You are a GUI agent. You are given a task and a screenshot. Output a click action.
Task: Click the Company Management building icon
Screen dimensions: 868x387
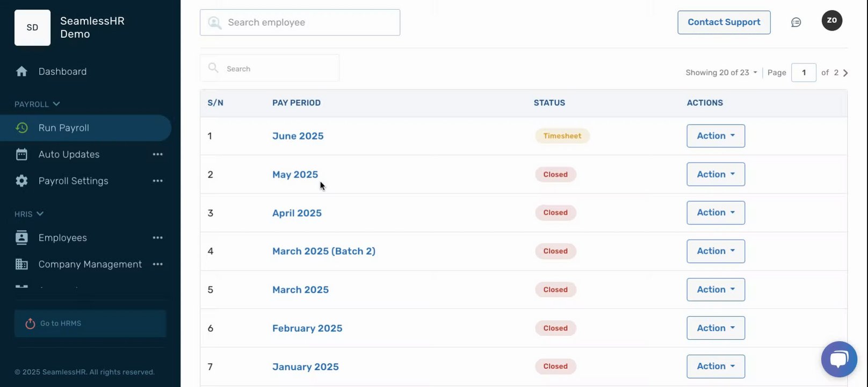[x=21, y=264]
